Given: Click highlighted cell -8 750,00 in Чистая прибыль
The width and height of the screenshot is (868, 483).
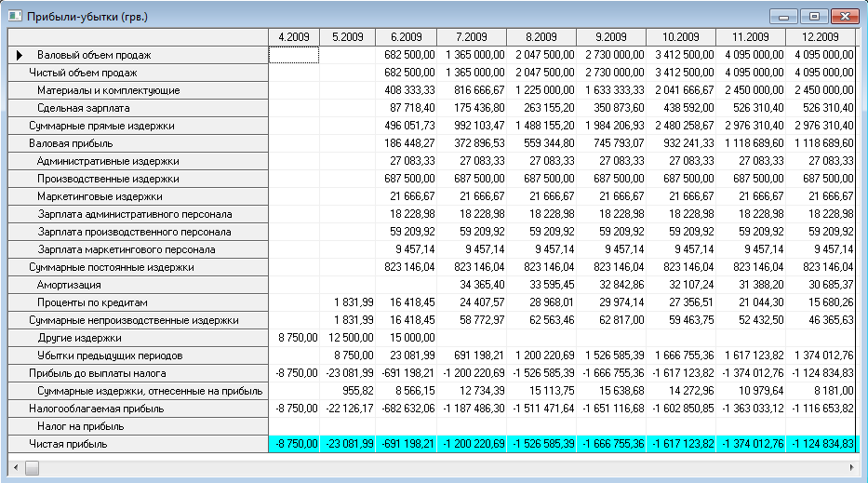Looking at the screenshot, I should [294, 445].
